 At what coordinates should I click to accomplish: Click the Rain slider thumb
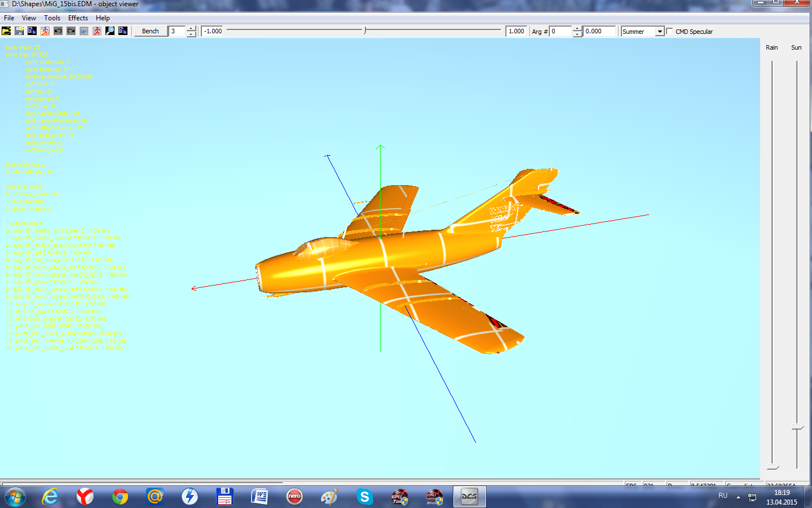pyautogui.click(x=773, y=467)
